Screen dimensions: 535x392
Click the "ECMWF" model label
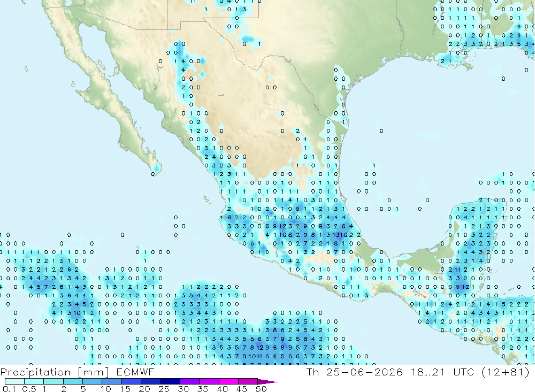[x=135, y=372]
